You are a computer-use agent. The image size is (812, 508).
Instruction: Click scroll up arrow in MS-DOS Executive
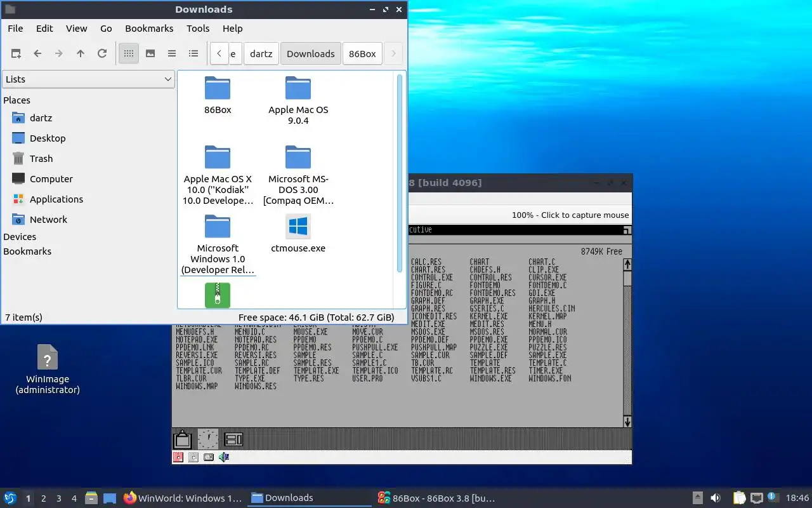coord(627,264)
